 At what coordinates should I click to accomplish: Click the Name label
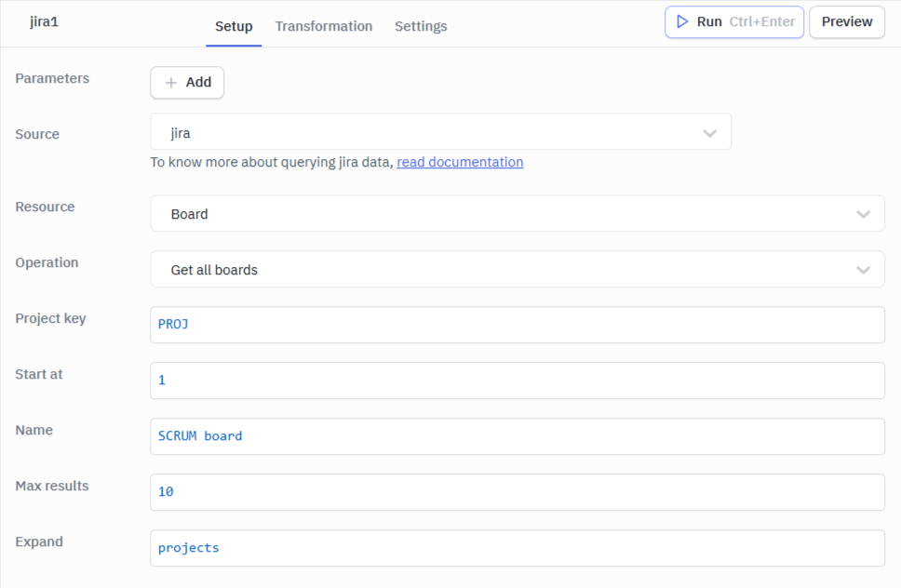tap(34, 430)
